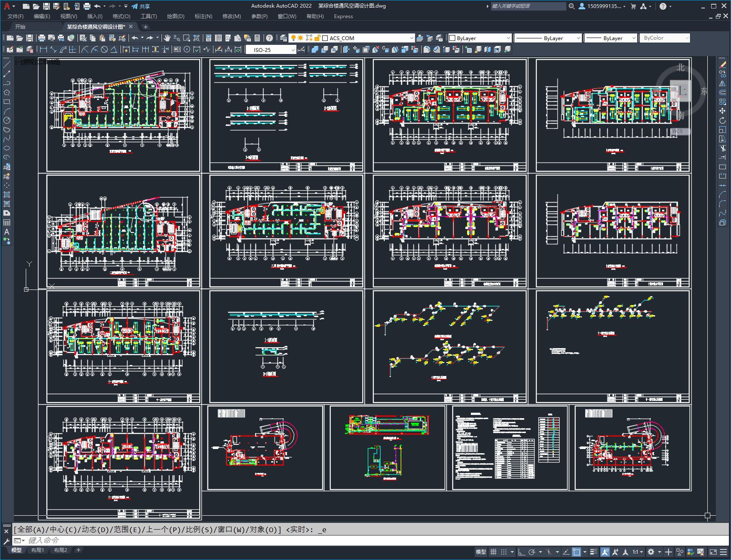Click the ByLayer color swatch square
The image size is (731, 560).
coord(452,38)
